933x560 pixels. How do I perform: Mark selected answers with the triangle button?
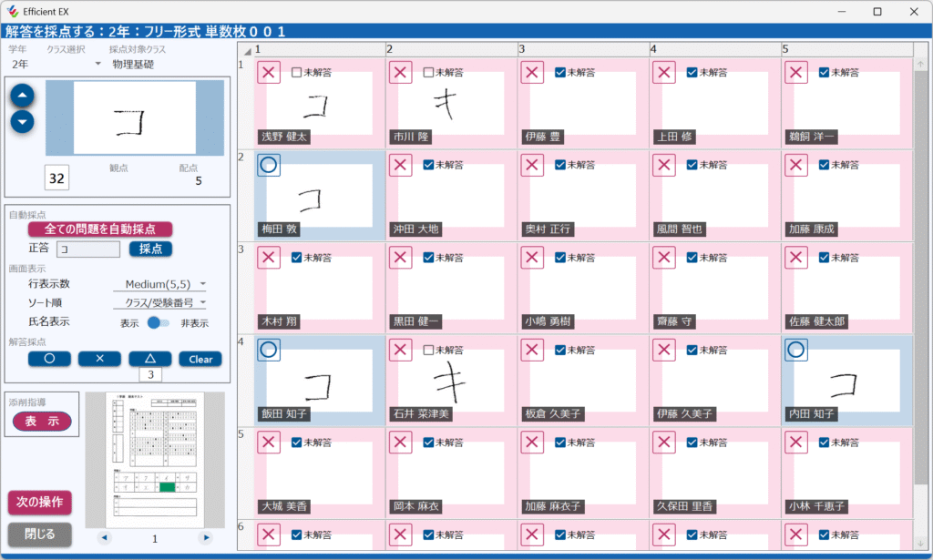[149, 359]
